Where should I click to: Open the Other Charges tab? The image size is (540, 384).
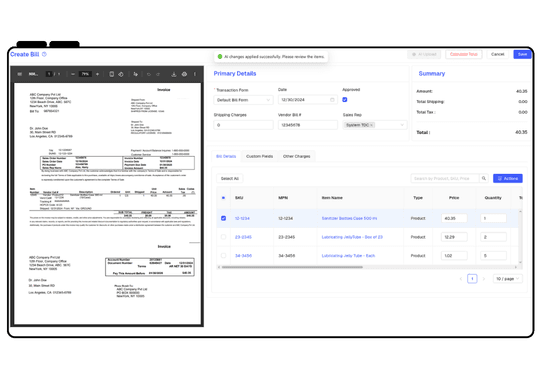coord(297,156)
